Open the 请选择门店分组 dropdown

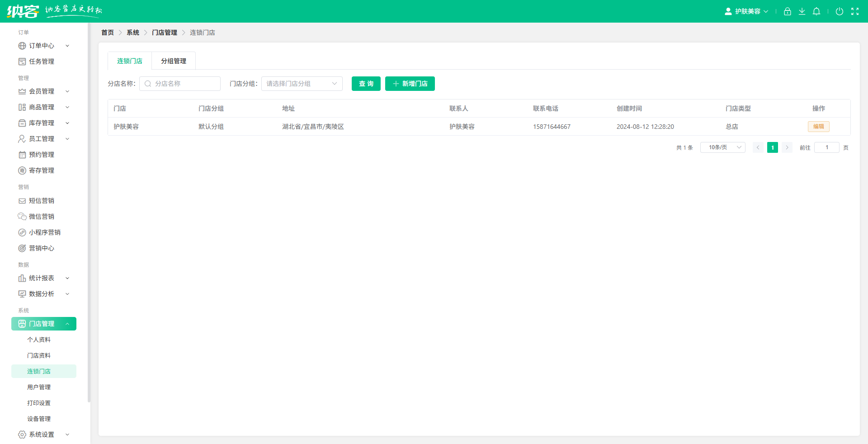[x=302, y=84]
